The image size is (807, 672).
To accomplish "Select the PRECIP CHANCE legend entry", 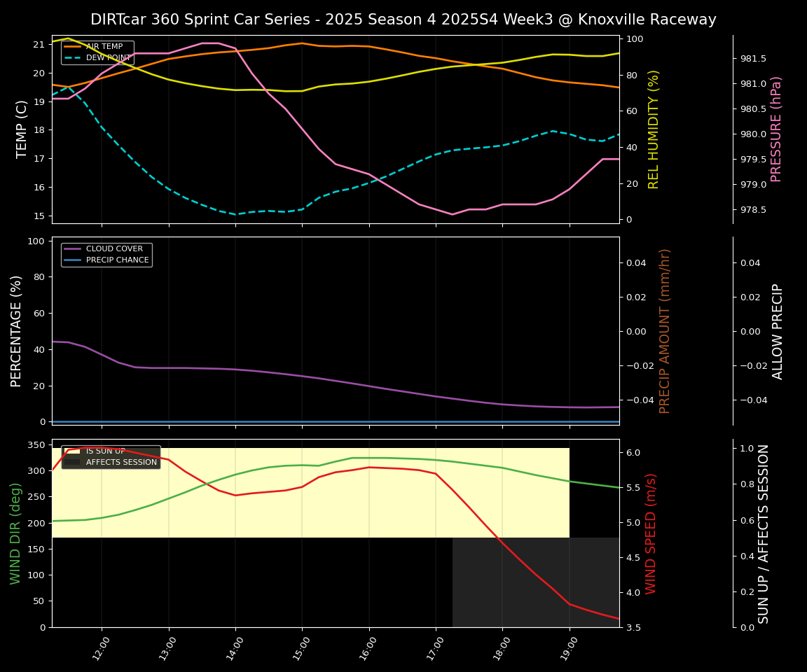I will coord(117,260).
